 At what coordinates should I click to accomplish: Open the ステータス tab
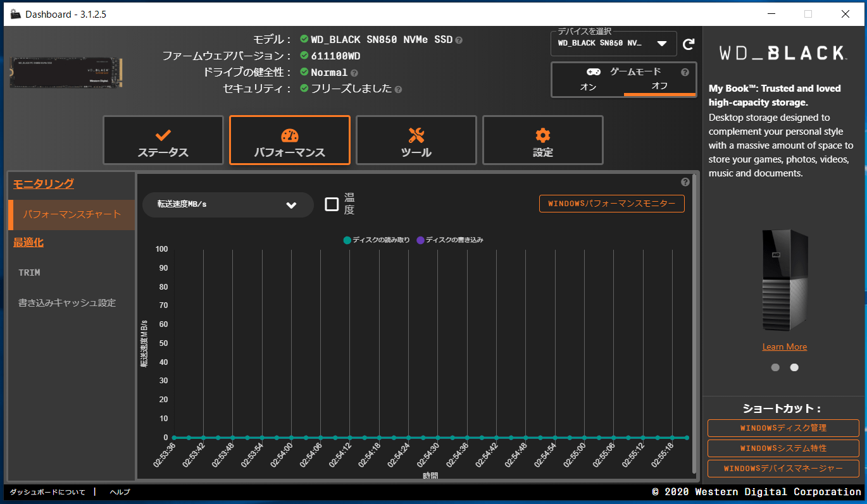pyautogui.click(x=163, y=140)
